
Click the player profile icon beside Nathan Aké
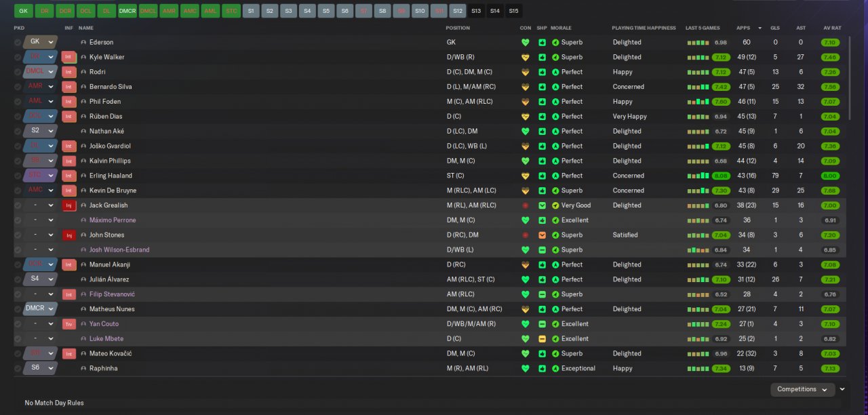tap(83, 132)
